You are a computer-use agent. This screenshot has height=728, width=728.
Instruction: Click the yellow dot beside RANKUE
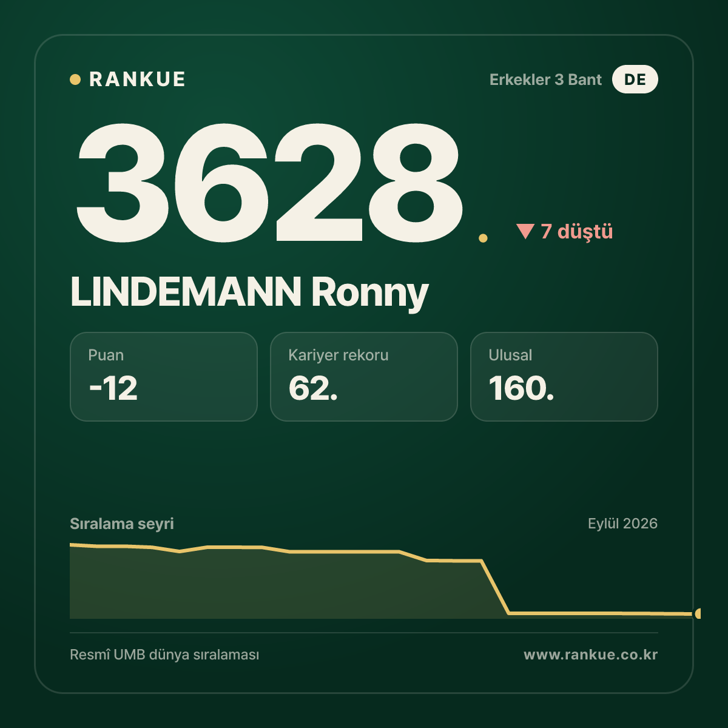pyautogui.click(x=75, y=79)
